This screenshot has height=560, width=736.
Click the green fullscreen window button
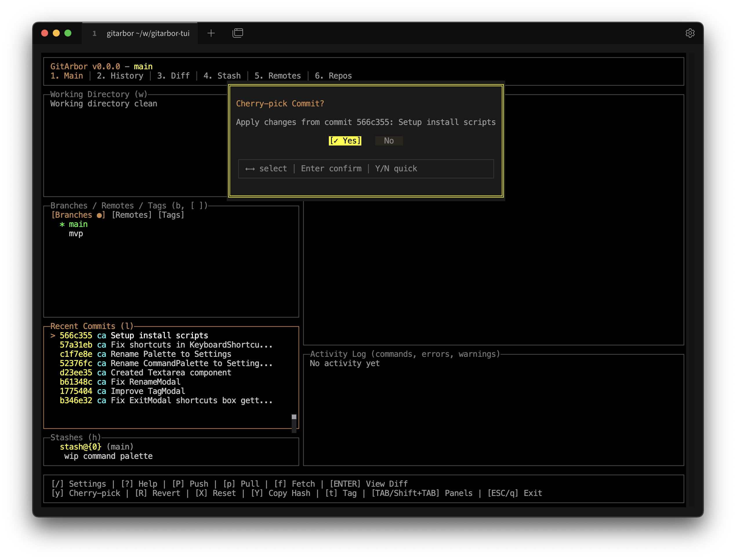68,33
